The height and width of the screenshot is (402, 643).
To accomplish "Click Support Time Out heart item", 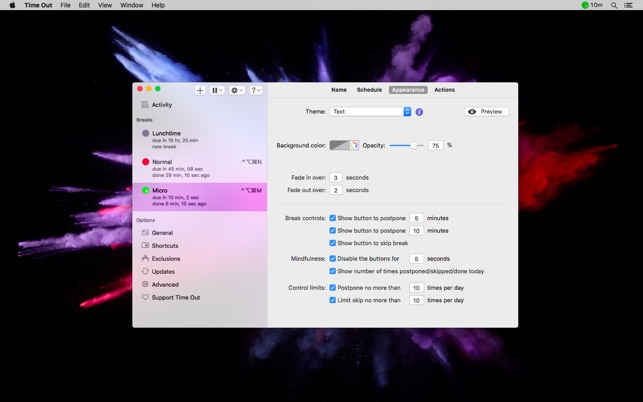I will (175, 298).
